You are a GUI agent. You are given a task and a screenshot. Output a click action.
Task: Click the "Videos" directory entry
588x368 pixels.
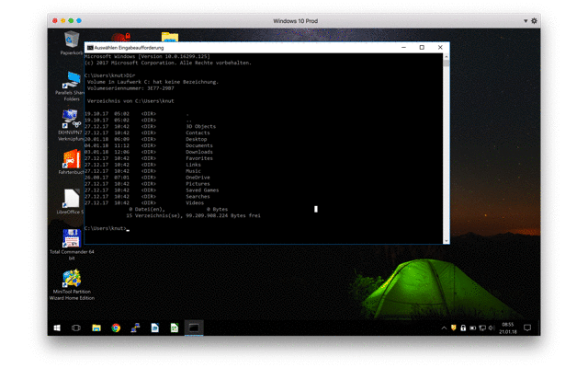(195, 203)
